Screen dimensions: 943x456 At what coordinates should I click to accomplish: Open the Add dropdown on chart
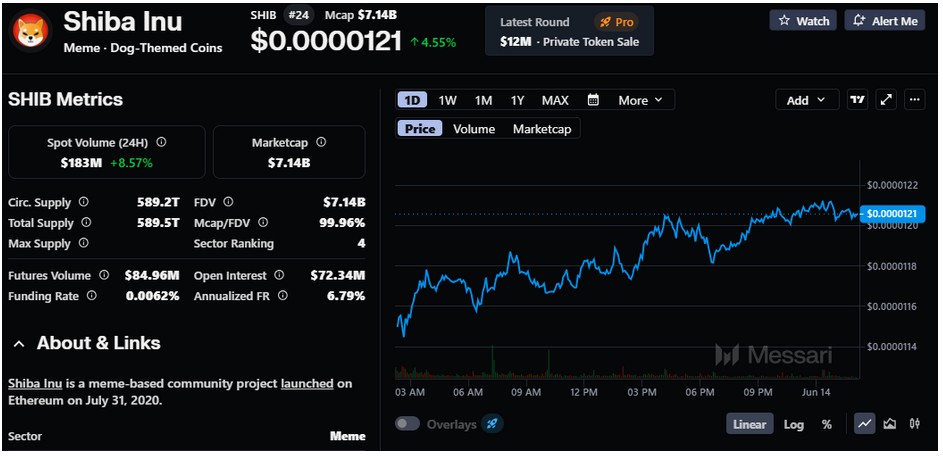806,100
